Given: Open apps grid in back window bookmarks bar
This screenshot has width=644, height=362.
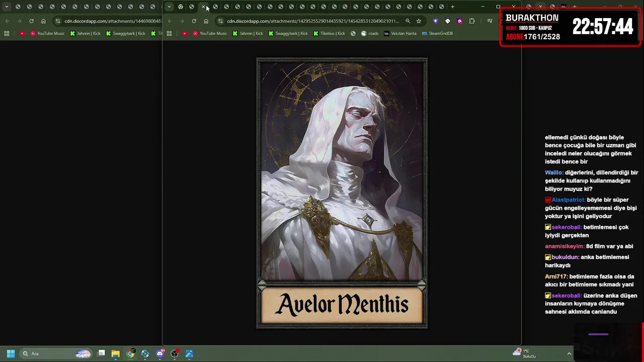Looking at the screenshot, I should 7,33.
